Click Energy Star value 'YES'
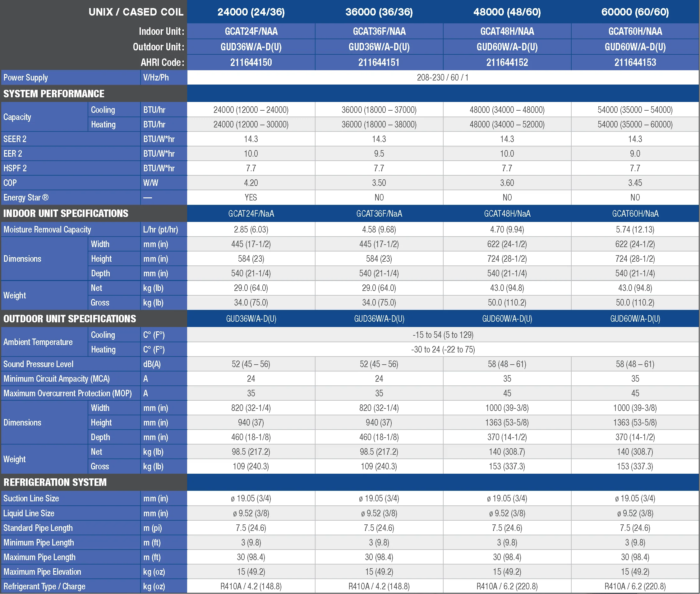The height and width of the screenshot is (594, 700). coord(251,197)
